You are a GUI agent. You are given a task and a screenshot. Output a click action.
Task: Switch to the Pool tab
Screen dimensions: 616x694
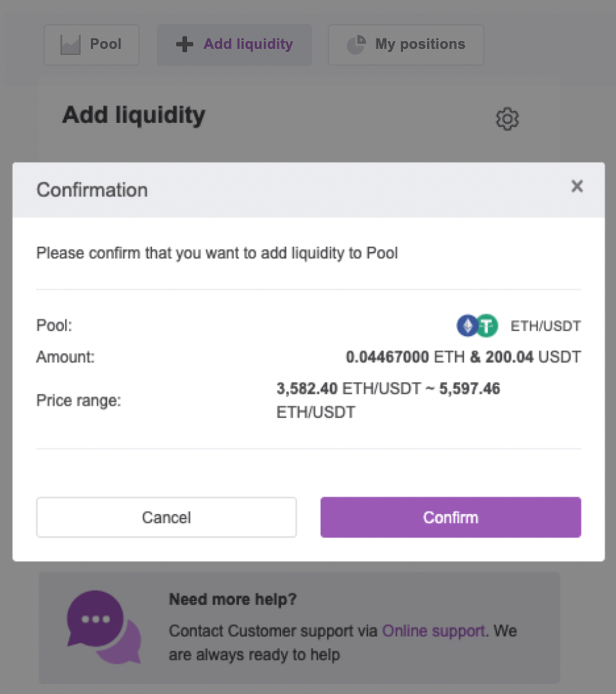[91, 45]
